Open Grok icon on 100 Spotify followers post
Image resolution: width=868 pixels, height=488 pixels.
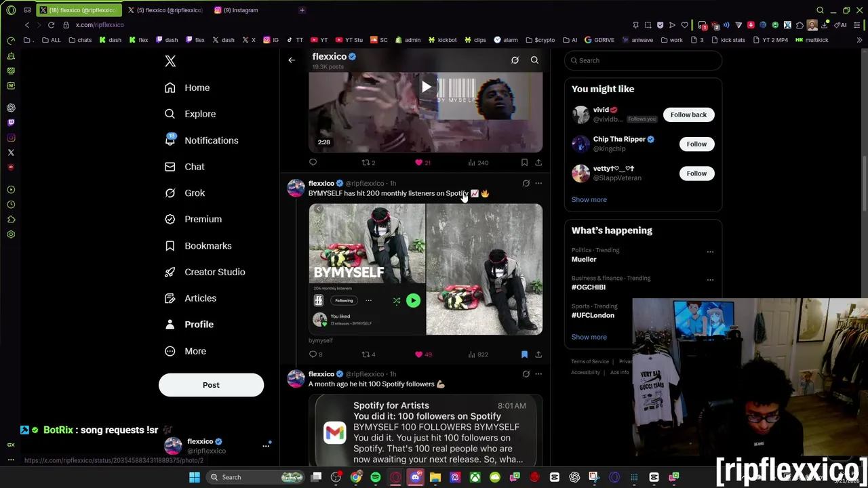point(526,374)
